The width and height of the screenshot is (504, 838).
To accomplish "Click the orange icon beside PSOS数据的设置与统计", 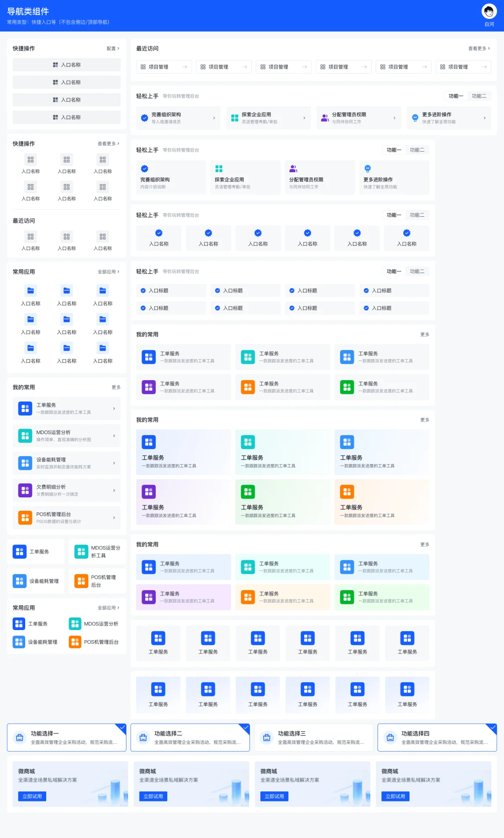I will tap(25, 518).
